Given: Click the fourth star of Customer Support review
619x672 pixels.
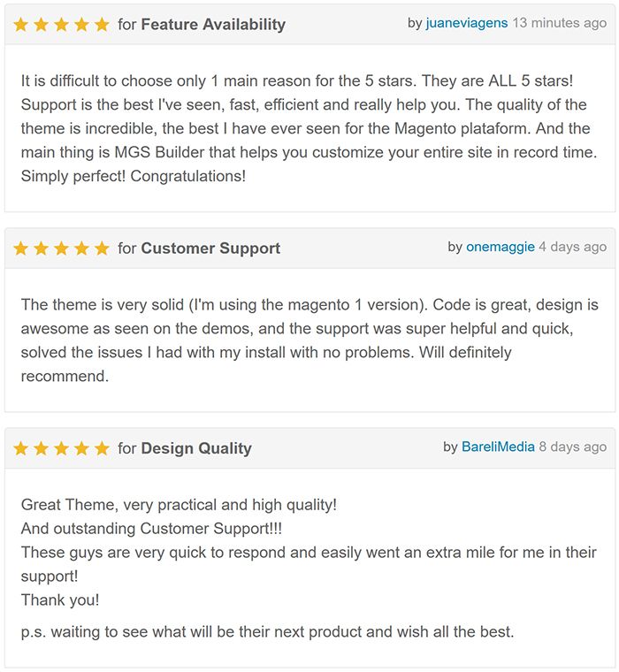Looking at the screenshot, I should [81, 248].
